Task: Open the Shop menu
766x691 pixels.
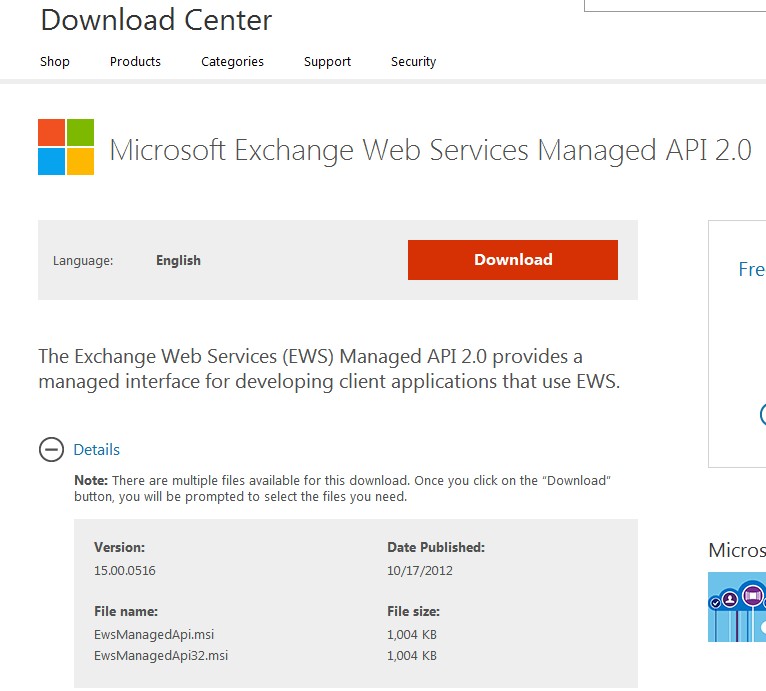Action: (x=55, y=62)
